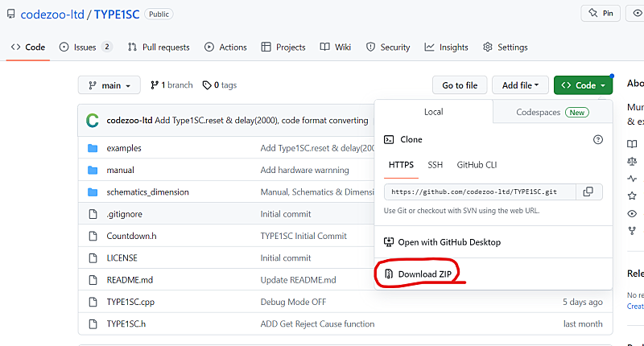Open the README.md file

click(x=130, y=280)
